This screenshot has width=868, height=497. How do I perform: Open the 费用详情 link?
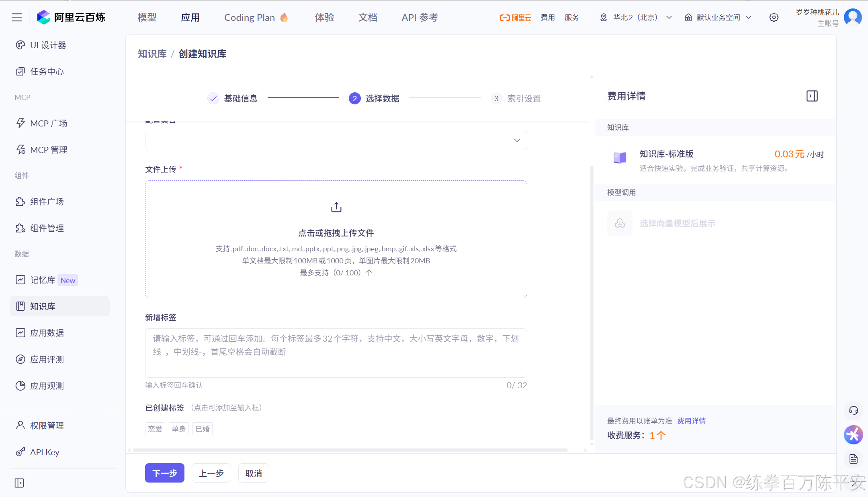(x=691, y=421)
